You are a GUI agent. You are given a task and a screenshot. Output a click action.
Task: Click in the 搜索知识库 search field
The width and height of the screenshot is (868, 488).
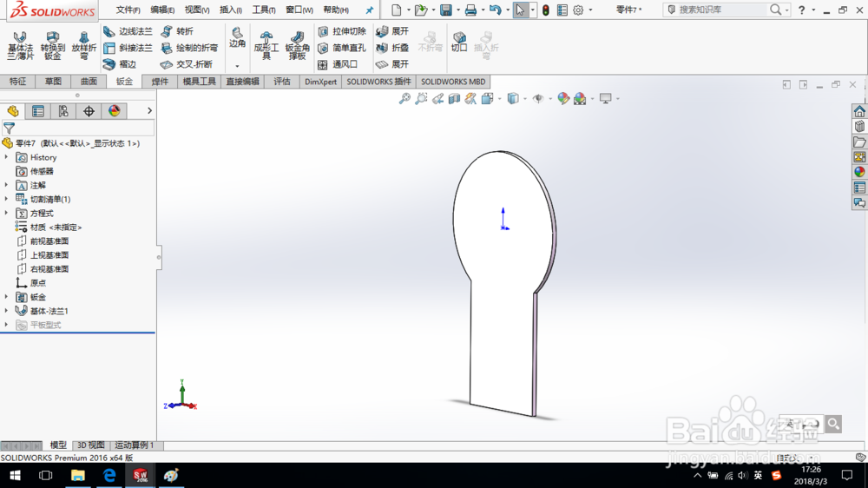(x=720, y=10)
